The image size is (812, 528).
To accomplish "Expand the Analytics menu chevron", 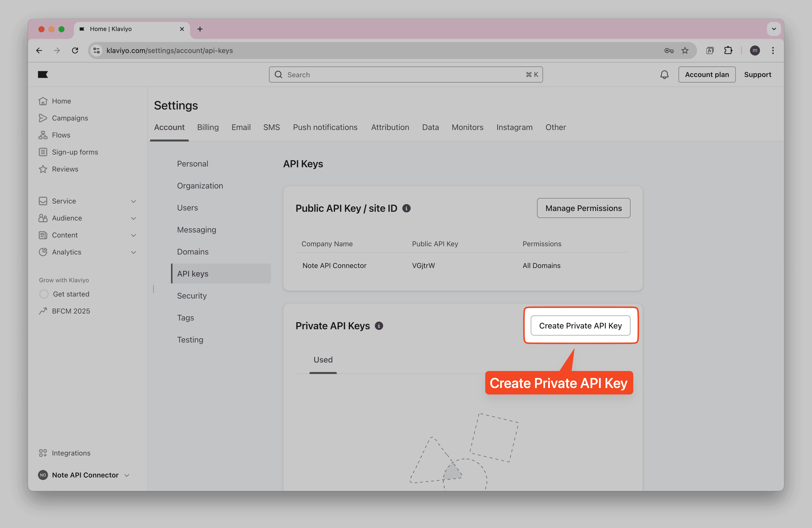I will (x=133, y=252).
